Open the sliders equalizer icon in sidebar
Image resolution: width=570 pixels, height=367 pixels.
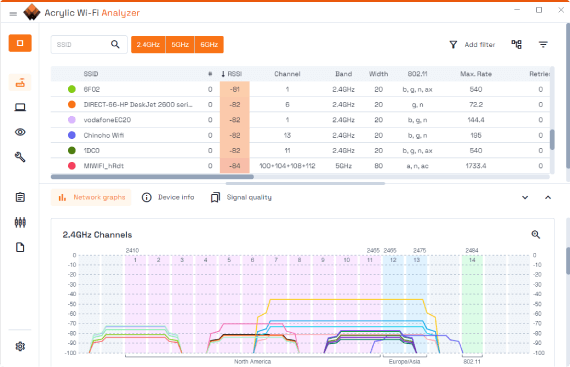pyautogui.click(x=20, y=222)
